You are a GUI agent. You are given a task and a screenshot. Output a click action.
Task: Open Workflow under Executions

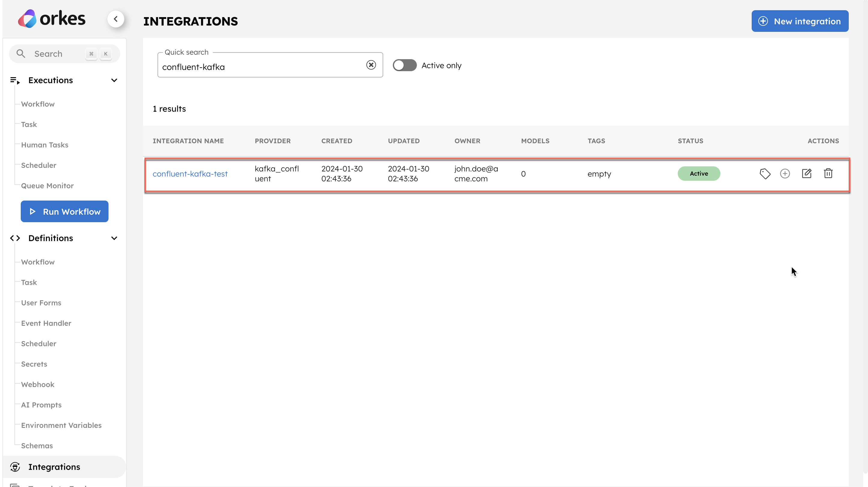(x=38, y=104)
